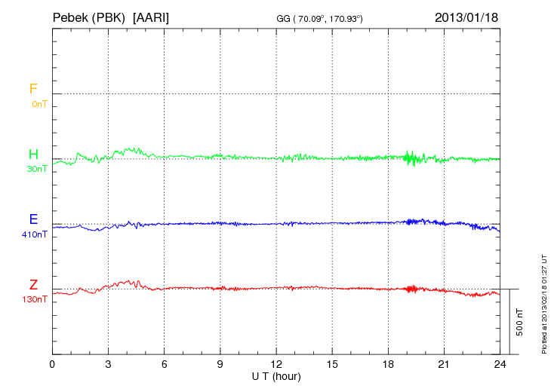Image resolution: width=551 pixels, height=392 pixels.
Task: Click the [AARI] text in the title
Action: (x=151, y=17)
